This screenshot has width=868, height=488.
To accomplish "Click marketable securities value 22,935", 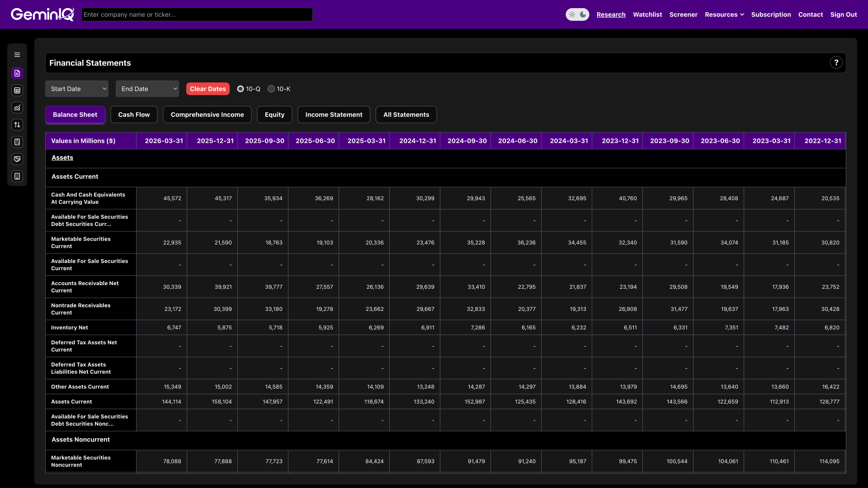I will coord(172,243).
